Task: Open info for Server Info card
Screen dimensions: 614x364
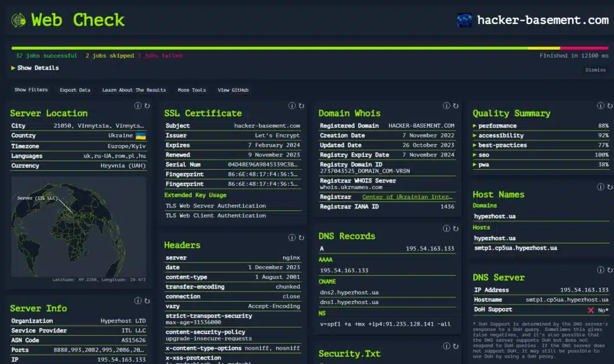Action: tap(138, 300)
